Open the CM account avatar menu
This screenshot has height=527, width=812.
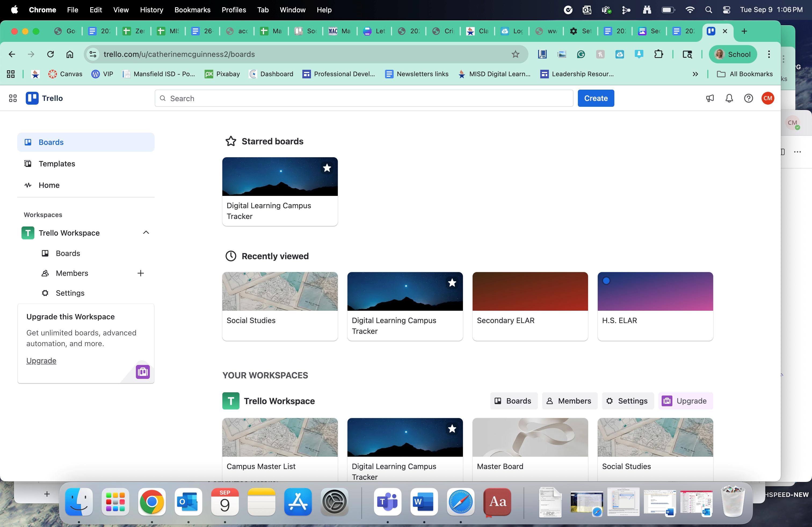(768, 98)
